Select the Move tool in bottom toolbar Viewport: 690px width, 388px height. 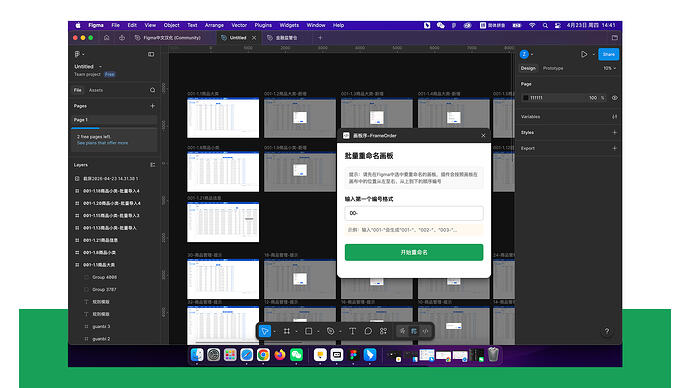click(x=265, y=331)
